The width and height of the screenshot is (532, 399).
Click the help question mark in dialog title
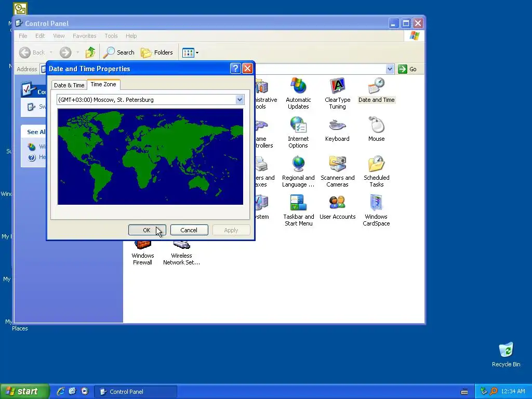tap(235, 69)
